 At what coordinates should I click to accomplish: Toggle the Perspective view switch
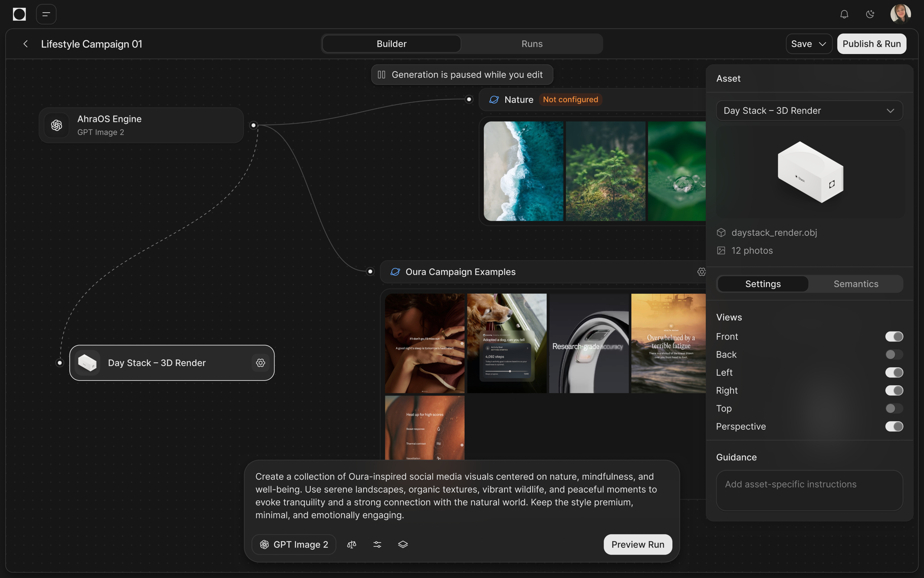tap(894, 427)
